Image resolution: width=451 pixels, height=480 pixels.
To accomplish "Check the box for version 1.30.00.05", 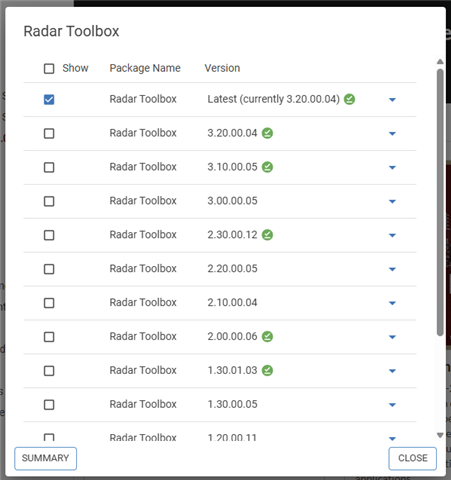I will [x=49, y=405].
